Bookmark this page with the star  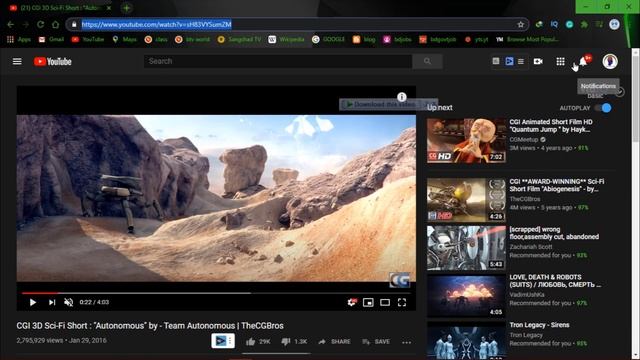tap(520, 24)
